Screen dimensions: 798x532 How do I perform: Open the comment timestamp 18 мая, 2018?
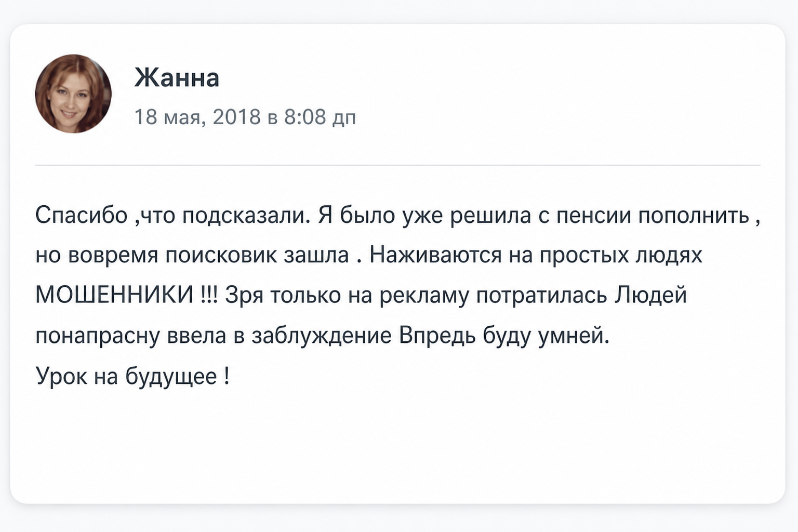click(197, 116)
